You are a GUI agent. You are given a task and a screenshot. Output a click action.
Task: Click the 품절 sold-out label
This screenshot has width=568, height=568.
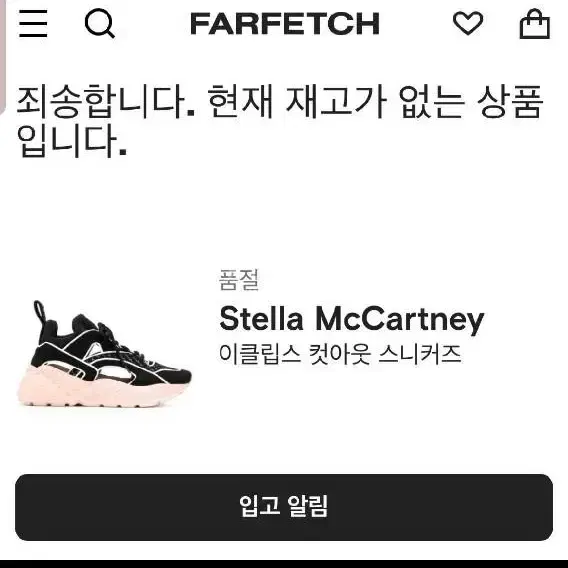(x=239, y=280)
